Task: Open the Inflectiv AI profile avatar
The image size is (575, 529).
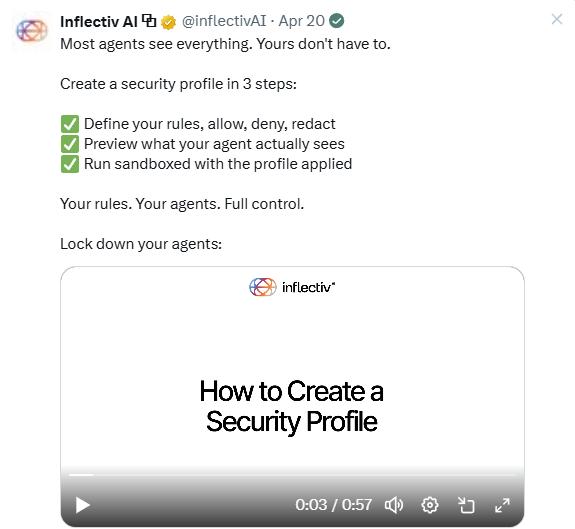Action: (32, 31)
